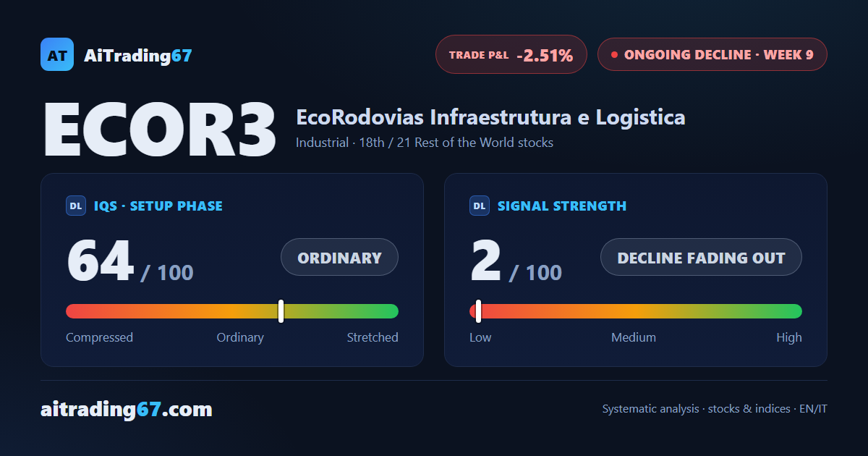The height and width of the screenshot is (456, 868).
Task: Click the Stretched scale label
Action: [x=373, y=337]
